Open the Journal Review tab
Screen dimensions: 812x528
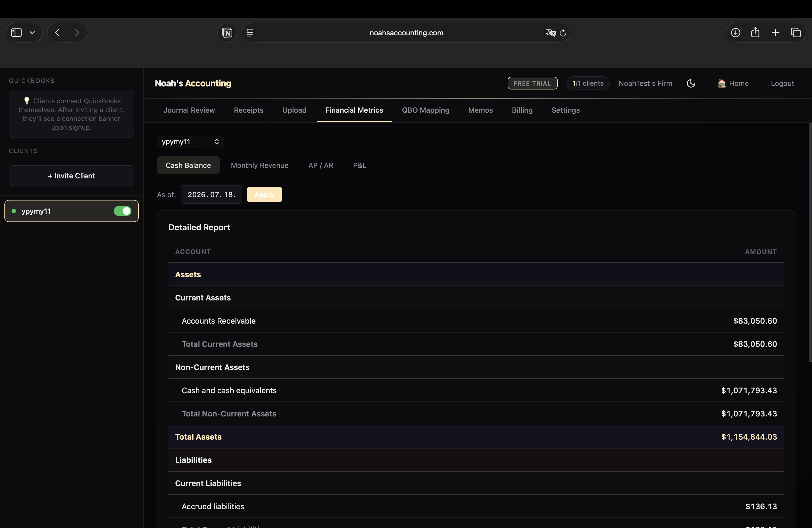[189, 110]
